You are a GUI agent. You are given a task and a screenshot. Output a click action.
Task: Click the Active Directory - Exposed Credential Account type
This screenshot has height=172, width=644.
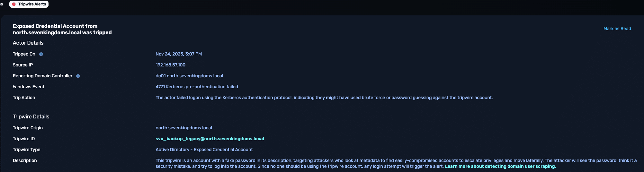click(x=204, y=150)
